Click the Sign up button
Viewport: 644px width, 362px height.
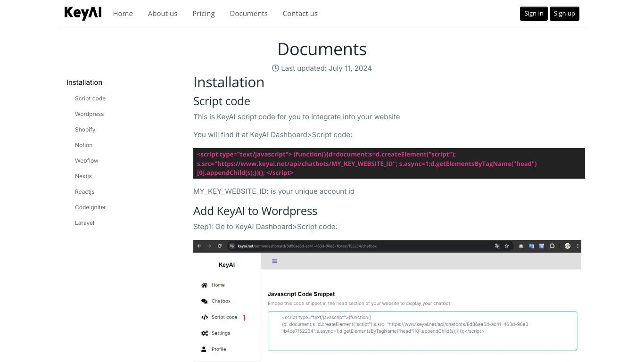(564, 13)
